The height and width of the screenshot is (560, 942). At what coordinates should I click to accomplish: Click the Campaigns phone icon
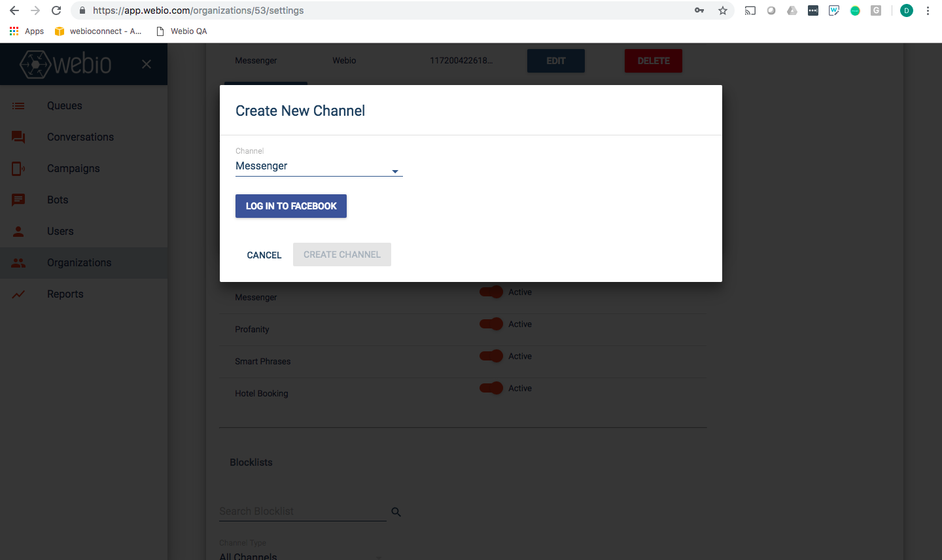[18, 169]
